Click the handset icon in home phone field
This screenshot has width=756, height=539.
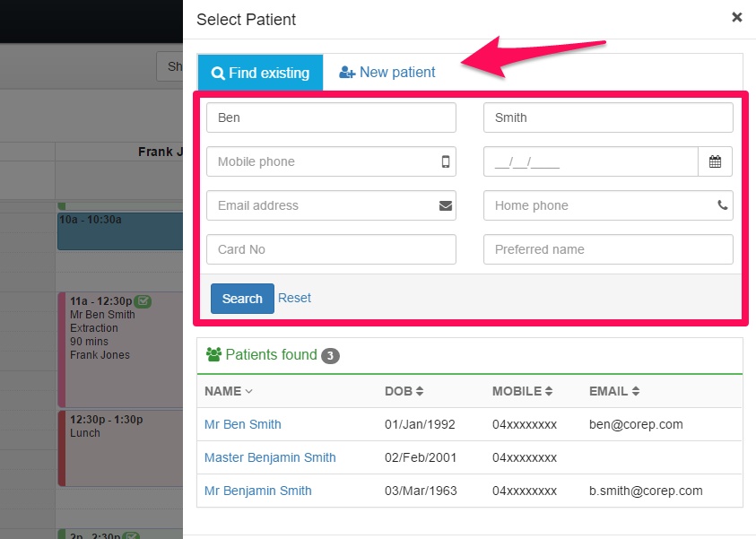pos(723,205)
